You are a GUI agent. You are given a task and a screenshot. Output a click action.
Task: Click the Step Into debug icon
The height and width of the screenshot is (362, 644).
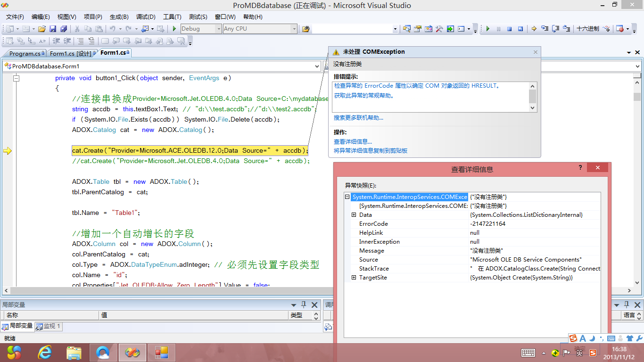(545, 29)
